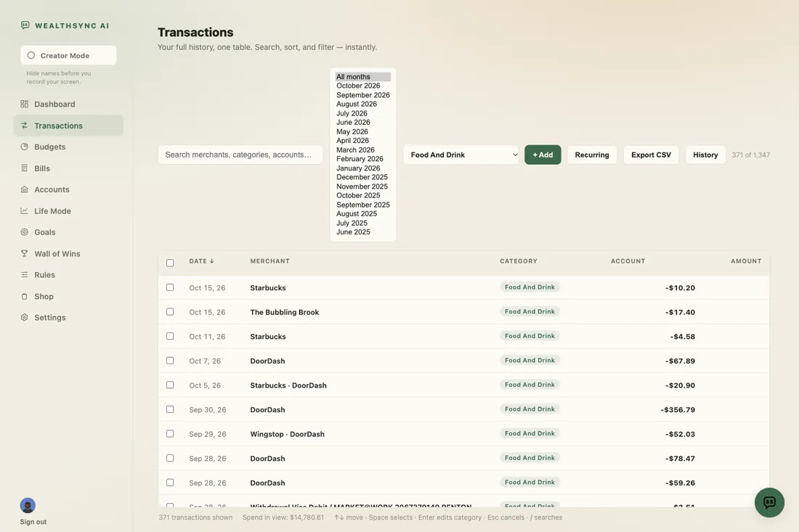Open the chat assistant floating button
The image size is (799, 532).
tap(769, 502)
